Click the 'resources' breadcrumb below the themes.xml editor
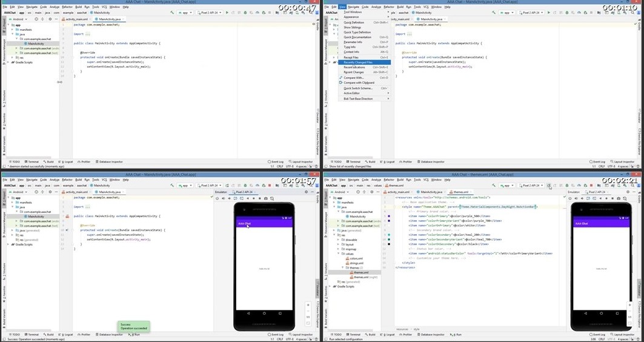The width and height of the screenshot is (644, 342). click(402, 329)
